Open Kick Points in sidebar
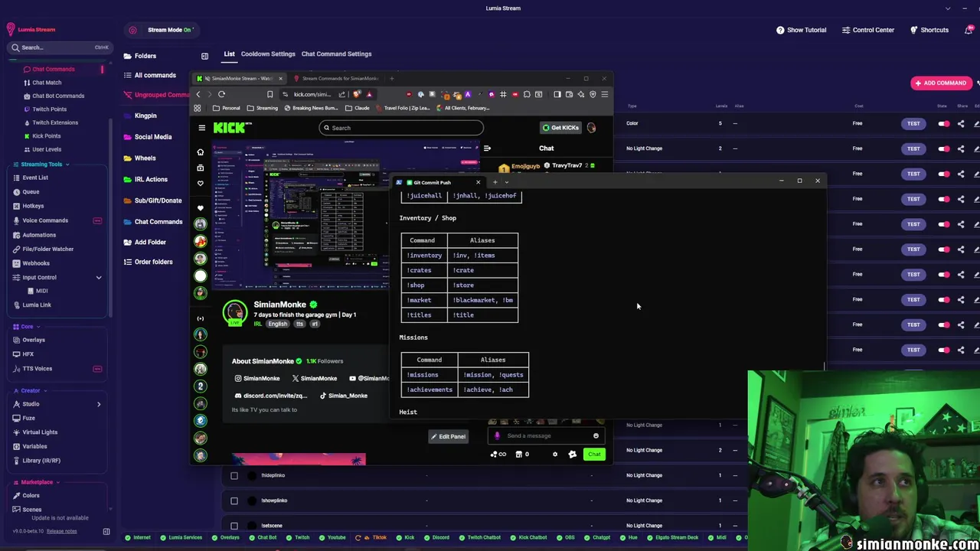 click(x=46, y=135)
